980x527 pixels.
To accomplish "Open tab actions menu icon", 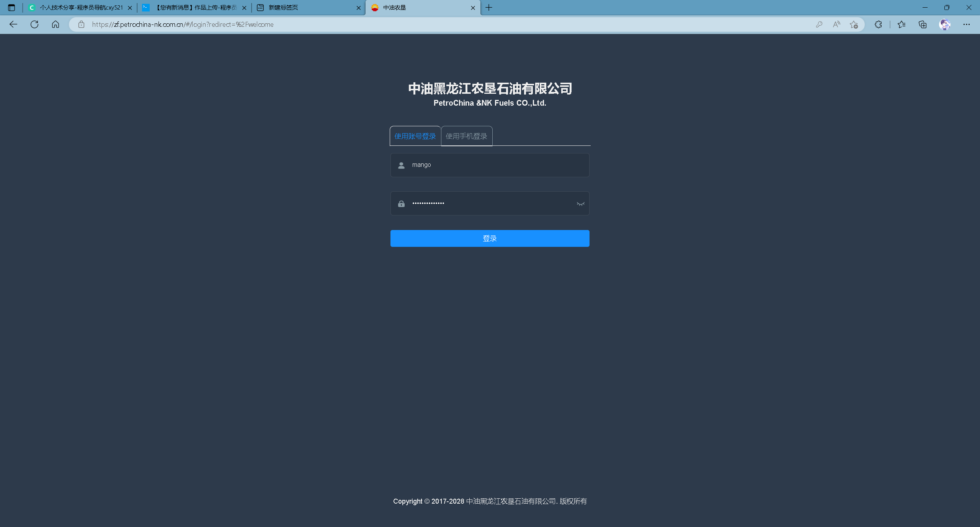I will coord(11,8).
